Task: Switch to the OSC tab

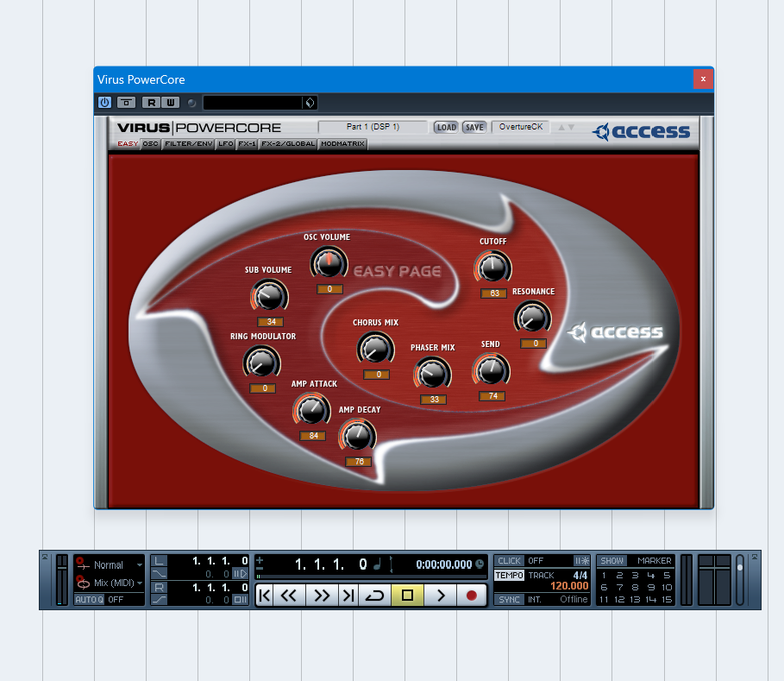Action: (150, 144)
